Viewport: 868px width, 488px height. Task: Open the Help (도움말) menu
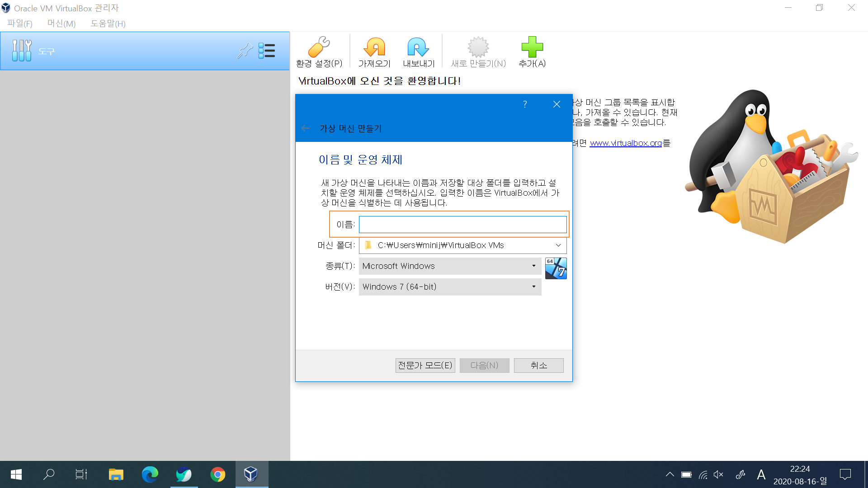[108, 23]
